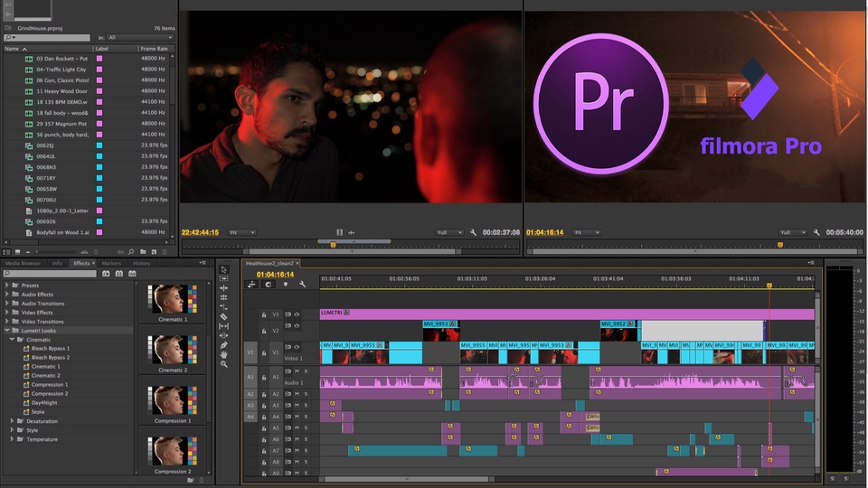868x488 pixels.
Task: Expand the Desaturation folder
Action: (12, 421)
